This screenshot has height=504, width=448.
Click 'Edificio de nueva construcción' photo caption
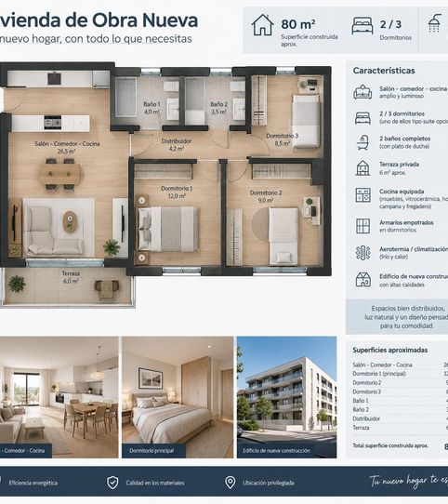point(276,451)
